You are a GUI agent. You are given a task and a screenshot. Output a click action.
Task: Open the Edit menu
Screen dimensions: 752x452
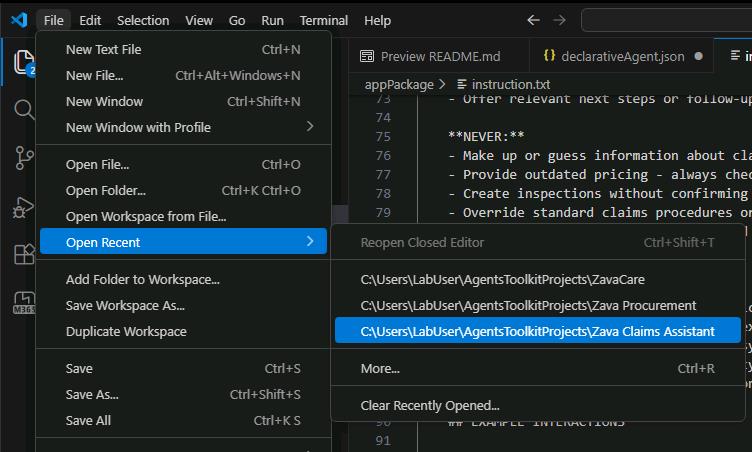pos(90,21)
